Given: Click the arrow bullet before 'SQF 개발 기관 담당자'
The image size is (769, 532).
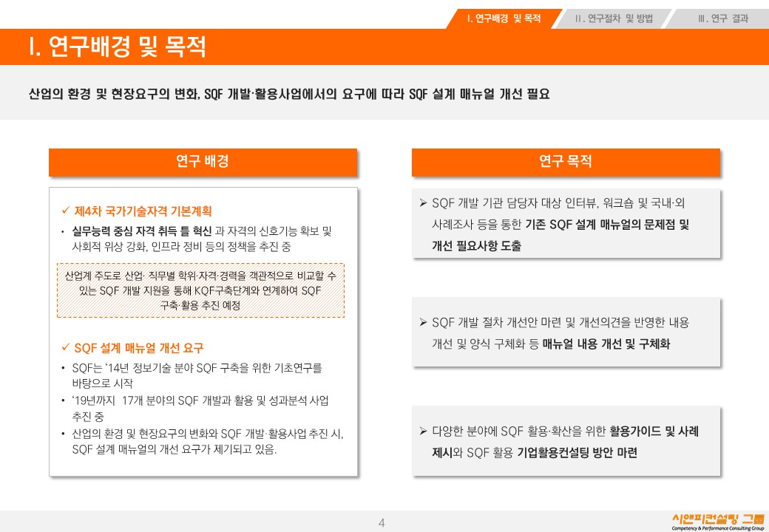Looking at the screenshot, I should [423, 202].
